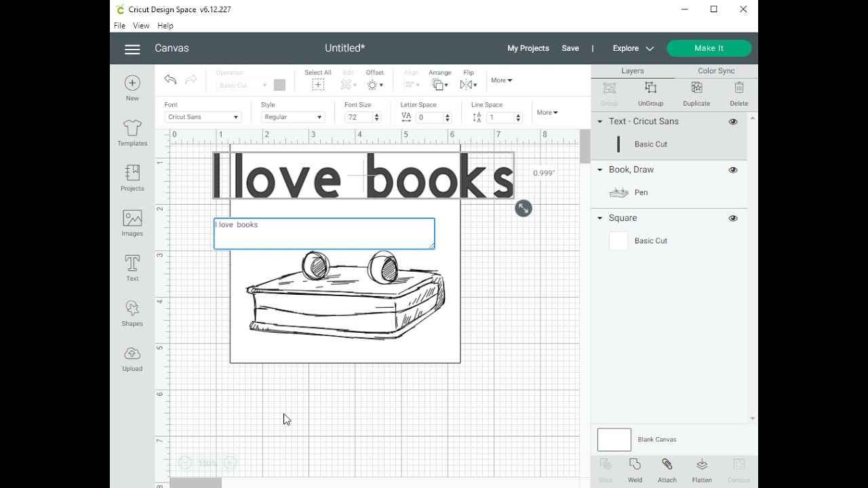The width and height of the screenshot is (868, 488).
Task: Click the Letter Space value field
Action: point(430,117)
